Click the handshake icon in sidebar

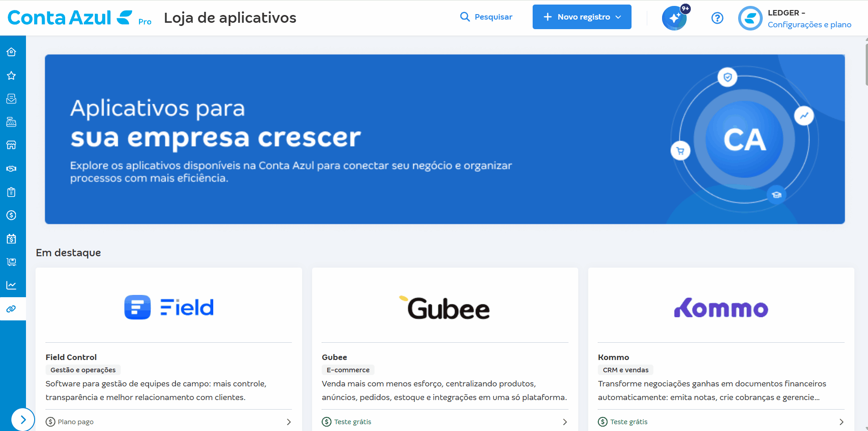click(11, 168)
